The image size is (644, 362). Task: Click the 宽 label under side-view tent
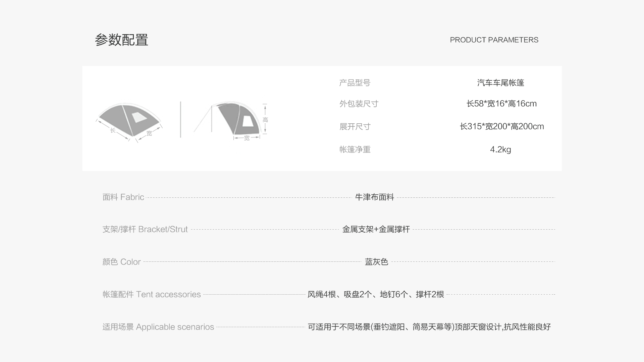247,138
